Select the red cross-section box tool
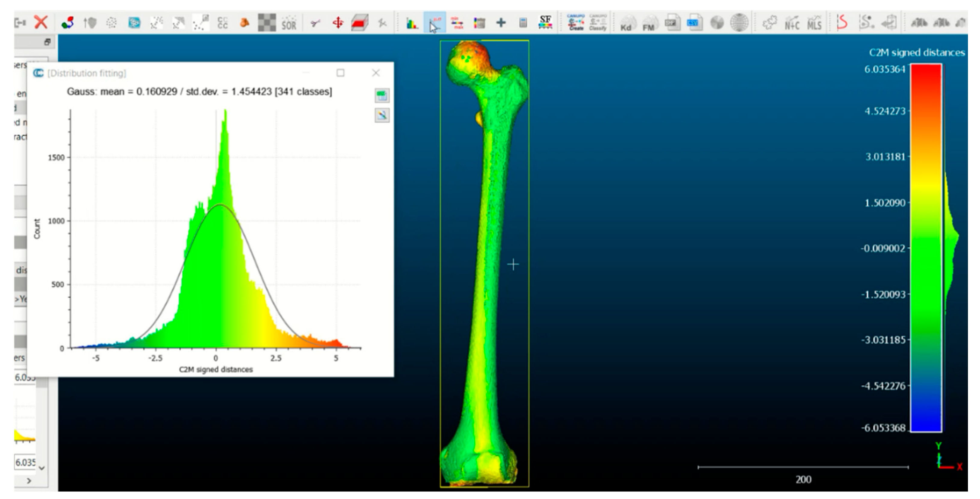Image resolution: width=980 pixels, height=499 pixels. pos(359,23)
